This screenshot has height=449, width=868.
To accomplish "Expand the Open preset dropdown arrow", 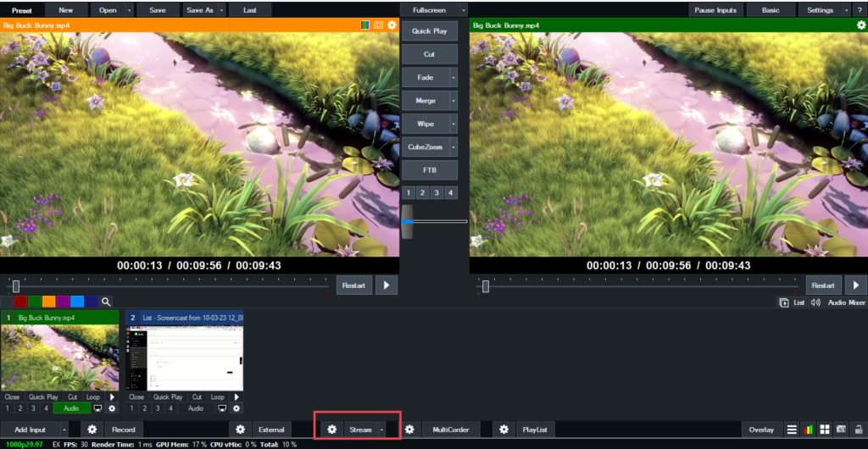I will (130, 10).
